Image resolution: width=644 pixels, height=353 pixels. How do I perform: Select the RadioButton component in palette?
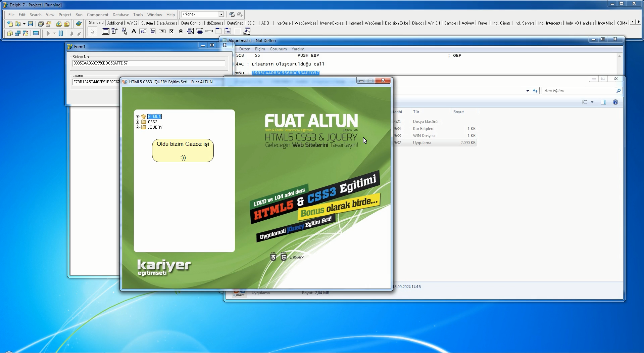pos(181,32)
